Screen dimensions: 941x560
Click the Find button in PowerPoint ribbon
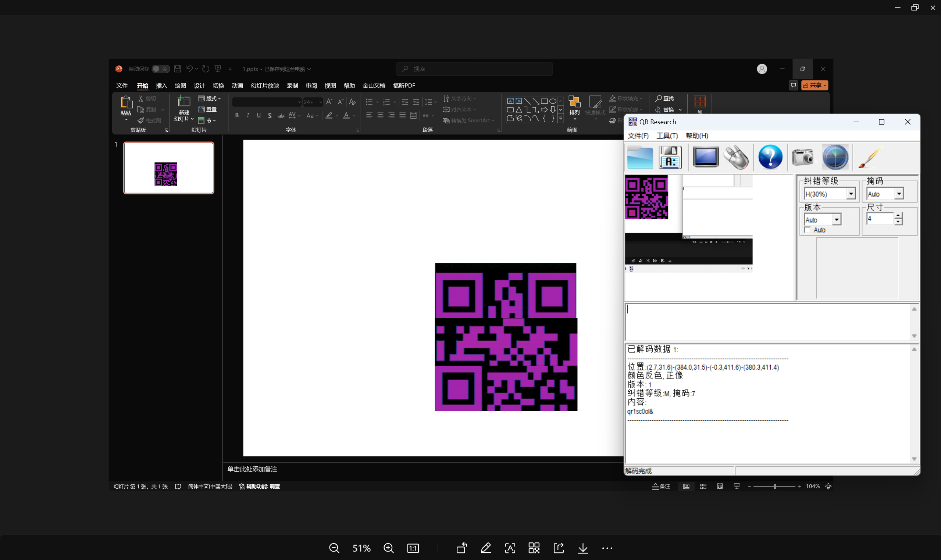[664, 98]
